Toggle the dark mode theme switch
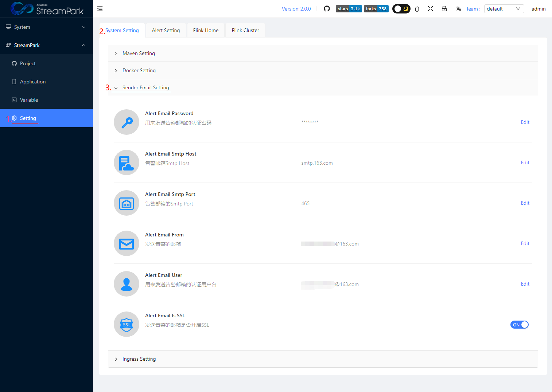 401,9
